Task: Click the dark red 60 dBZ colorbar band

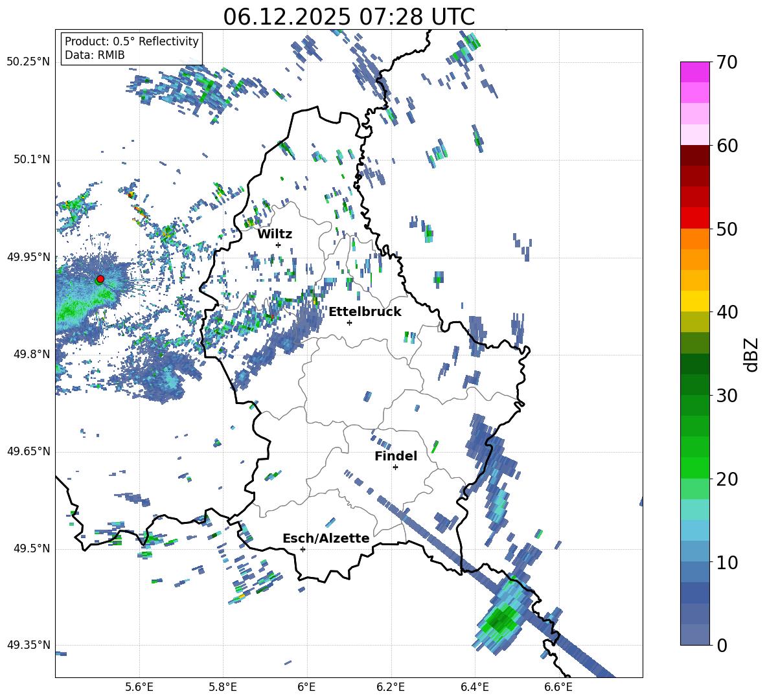Action: 694,155
